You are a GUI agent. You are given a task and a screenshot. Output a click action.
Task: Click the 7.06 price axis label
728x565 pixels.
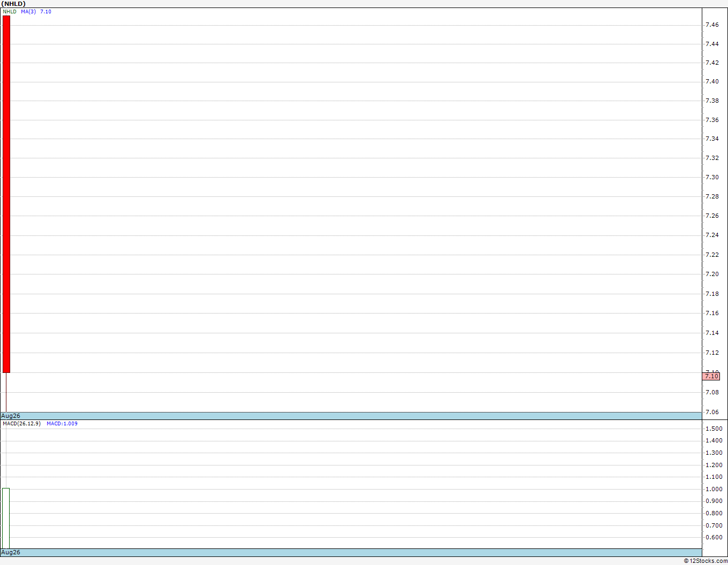712,412
